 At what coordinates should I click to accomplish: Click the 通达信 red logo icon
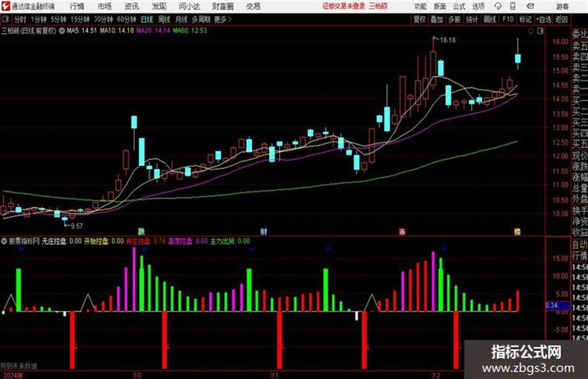[5, 6]
